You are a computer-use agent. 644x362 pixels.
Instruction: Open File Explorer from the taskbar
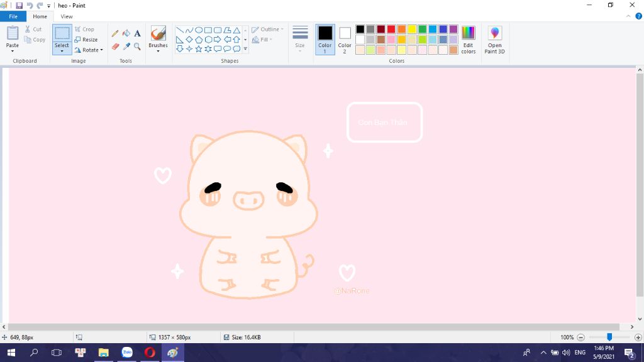click(x=104, y=353)
